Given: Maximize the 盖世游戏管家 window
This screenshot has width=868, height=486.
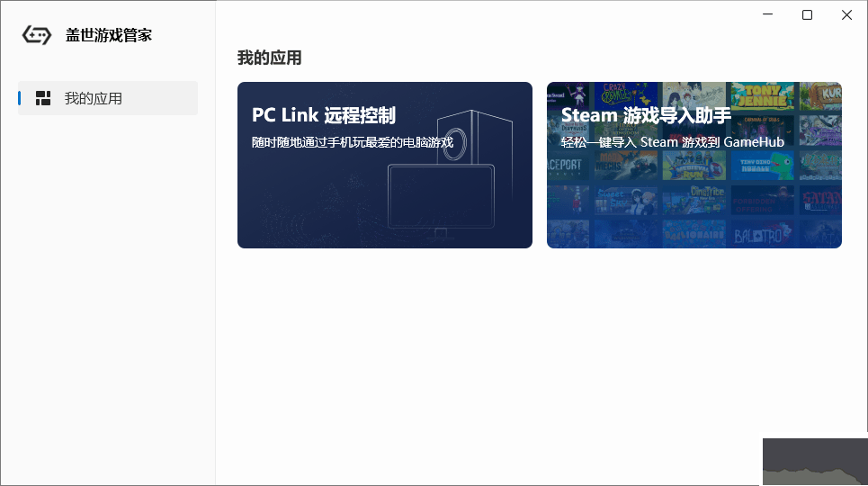Looking at the screenshot, I should coord(807,15).
